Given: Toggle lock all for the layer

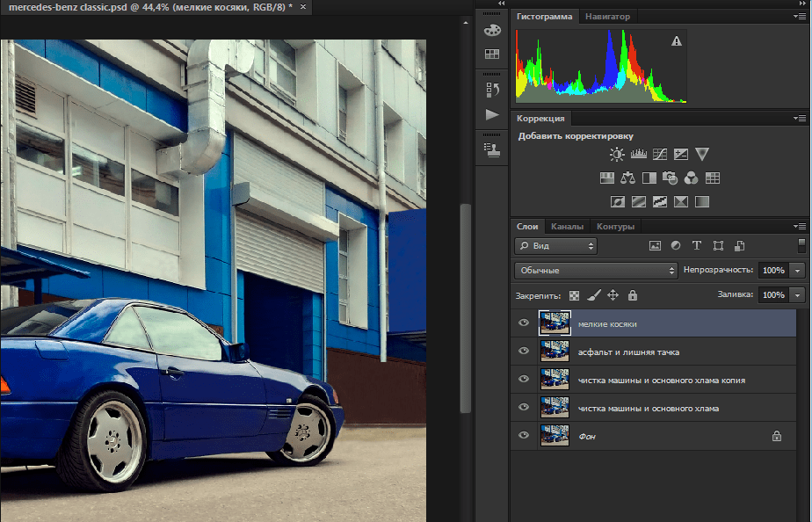Looking at the screenshot, I should [x=633, y=295].
